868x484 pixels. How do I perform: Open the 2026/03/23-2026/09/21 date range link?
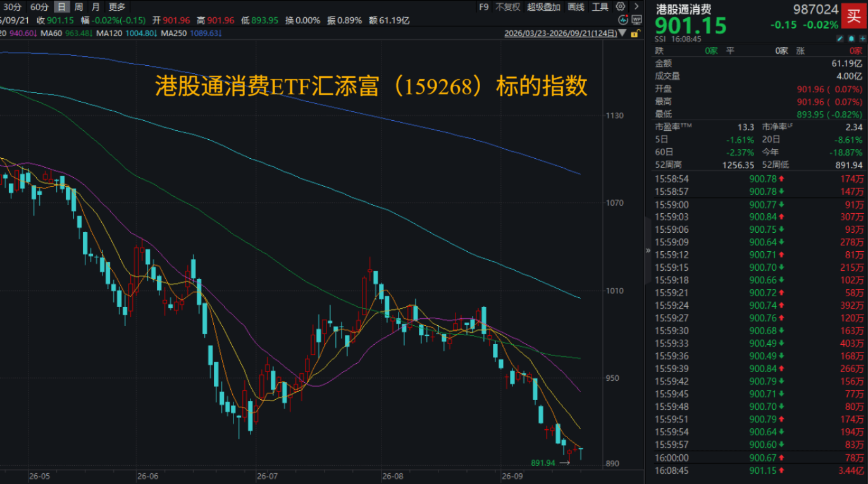(x=561, y=34)
